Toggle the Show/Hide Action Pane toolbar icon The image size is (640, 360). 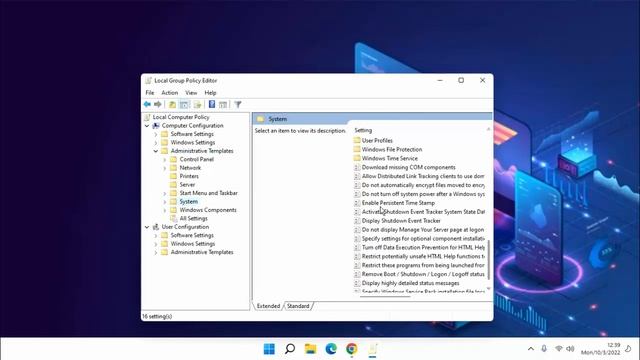coord(223,104)
